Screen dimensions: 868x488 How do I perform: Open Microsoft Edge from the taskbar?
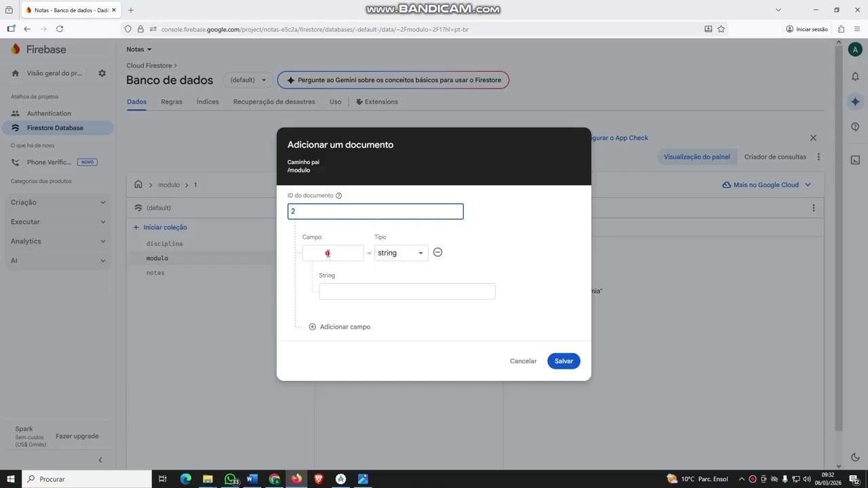(186, 479)
